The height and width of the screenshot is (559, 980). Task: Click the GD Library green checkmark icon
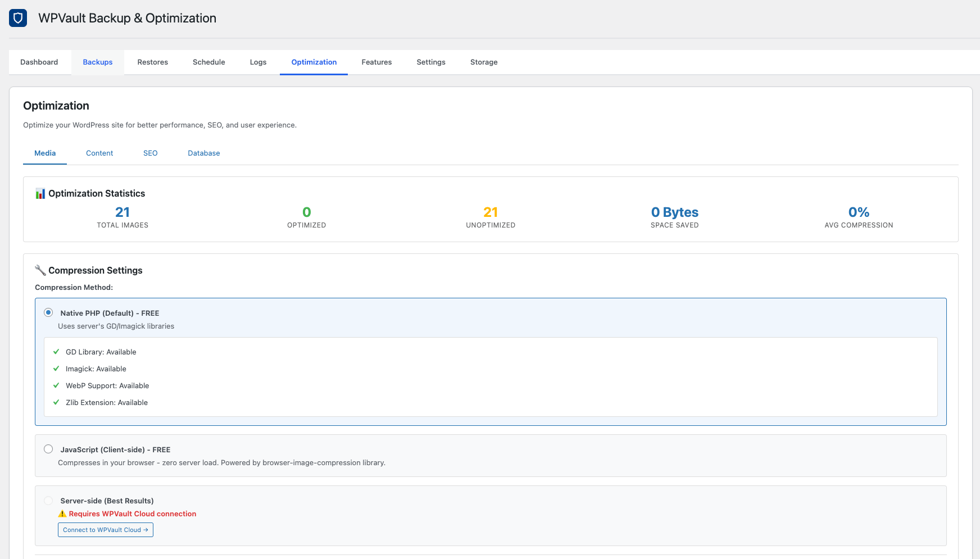[56, 352]
